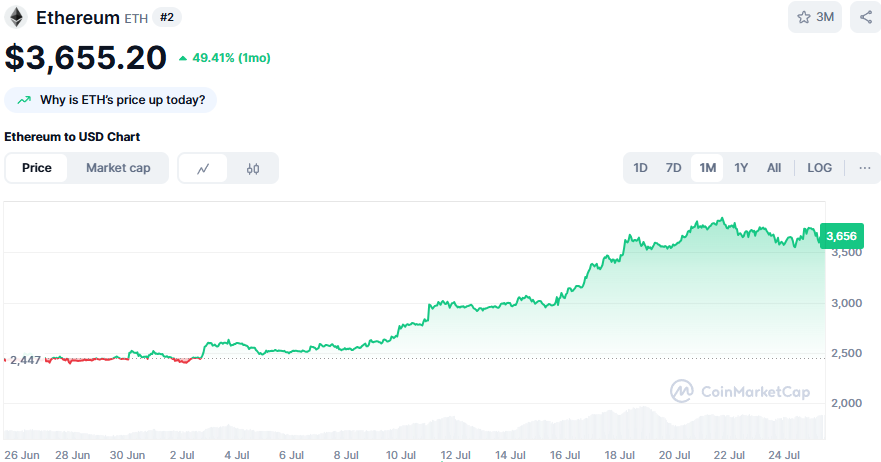Open "Why is ETH's price up today?"
The image size is (881, 462).
click(x=122, y=100)
